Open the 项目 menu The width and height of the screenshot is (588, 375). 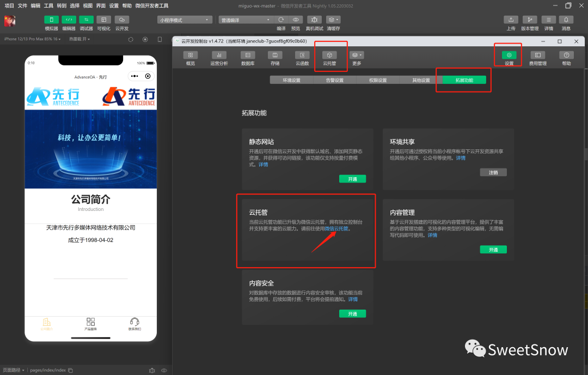click(x=9, y=5)
